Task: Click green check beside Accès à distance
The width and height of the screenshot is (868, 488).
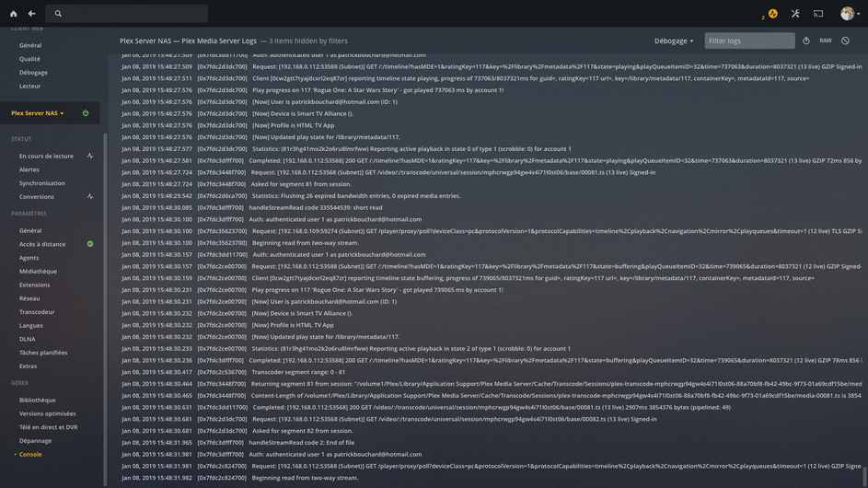Action: 89,244
